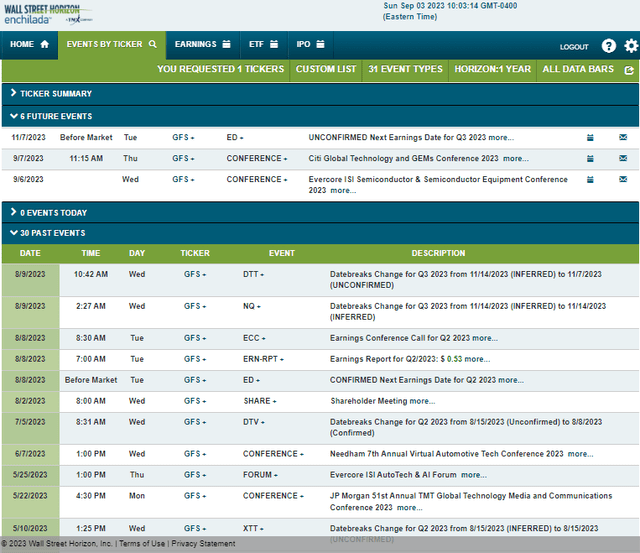Sort by the DAY column header

(x=137, y=253)
